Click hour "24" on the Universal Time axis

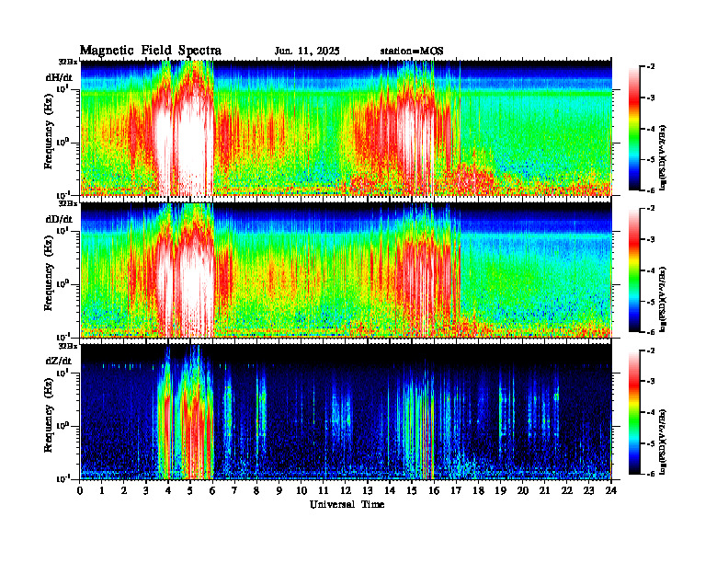click(x=611, y=490)
